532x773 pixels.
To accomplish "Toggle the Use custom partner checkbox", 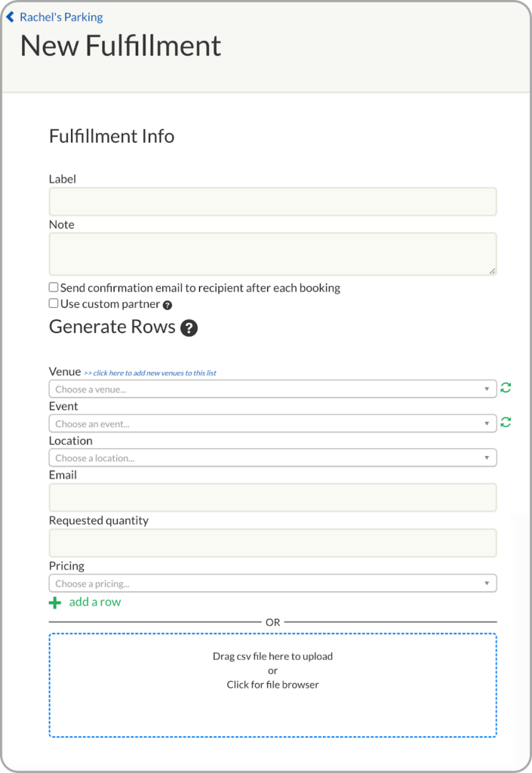I will 54,303.
